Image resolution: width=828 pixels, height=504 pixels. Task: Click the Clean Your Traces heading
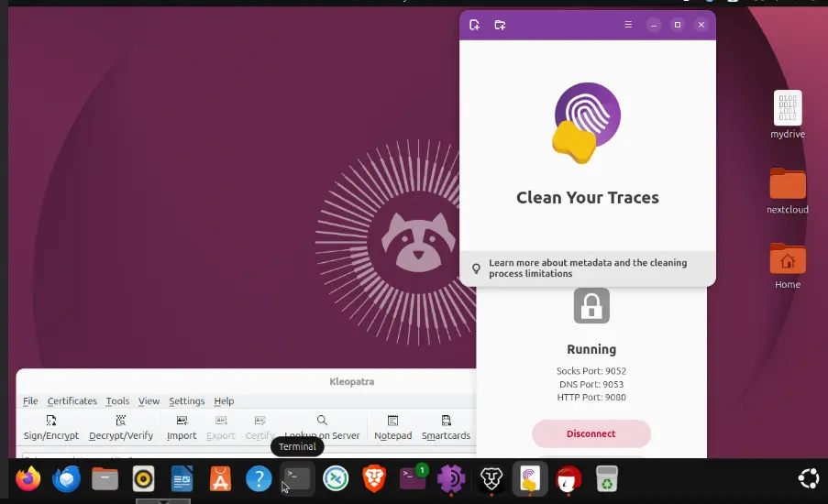click(588, 197)
